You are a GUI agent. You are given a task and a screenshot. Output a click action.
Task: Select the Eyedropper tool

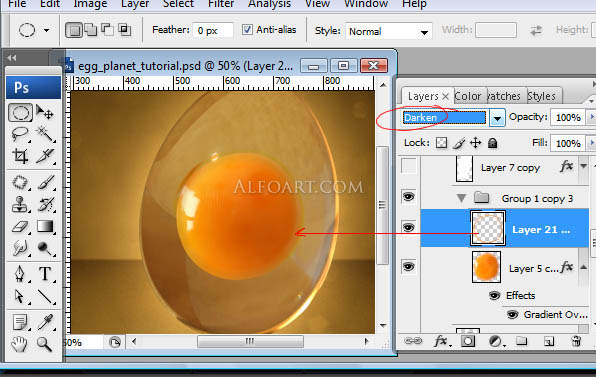pyautogui.click(x=45, y=322)
